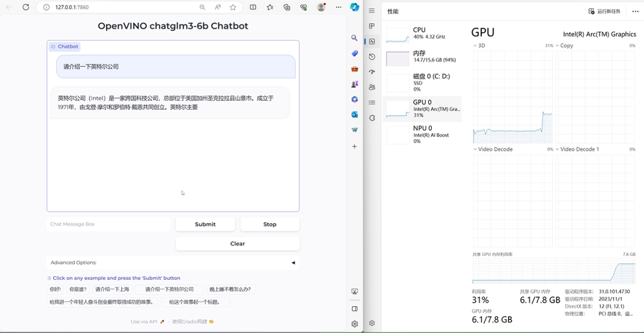Click the Stop button

[x=270, y=224]
